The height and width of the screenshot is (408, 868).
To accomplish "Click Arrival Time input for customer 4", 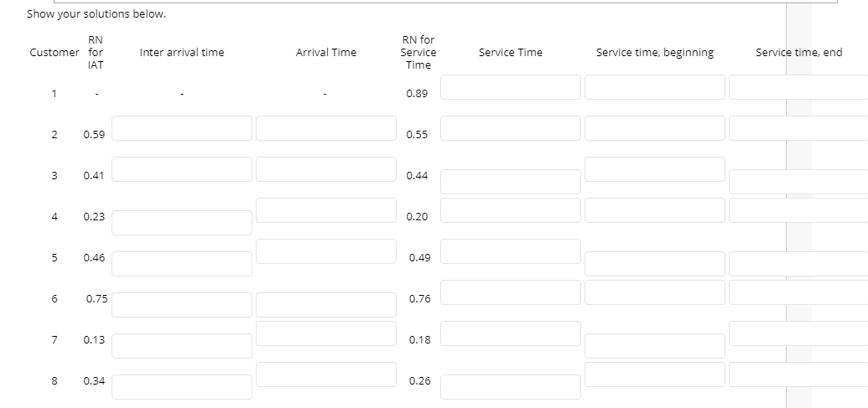I will tap(325, 210).
